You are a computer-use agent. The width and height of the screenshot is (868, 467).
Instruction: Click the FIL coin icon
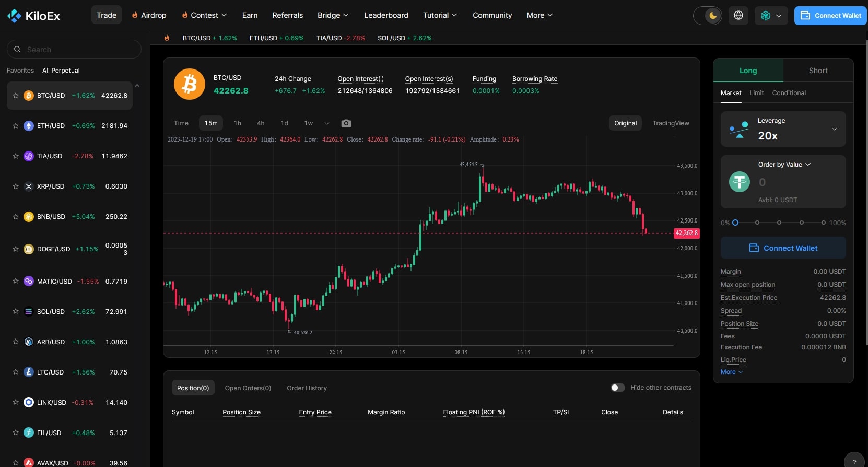tap(29, 433)
